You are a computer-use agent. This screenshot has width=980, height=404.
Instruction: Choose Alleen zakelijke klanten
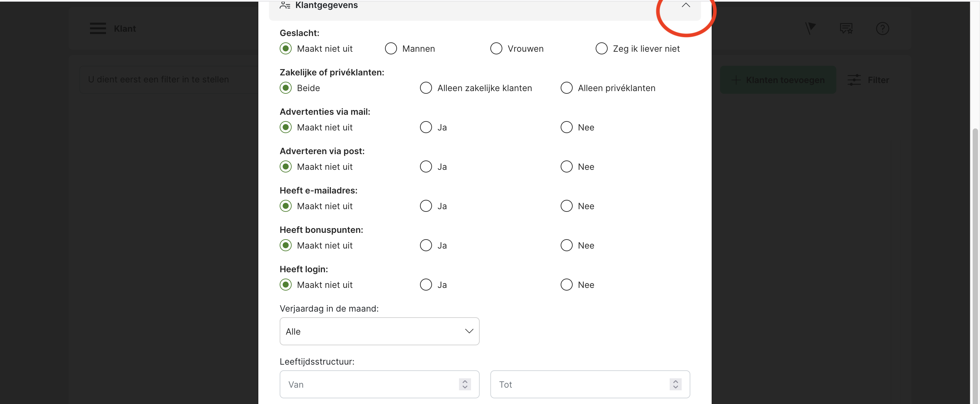coord(426,88)
